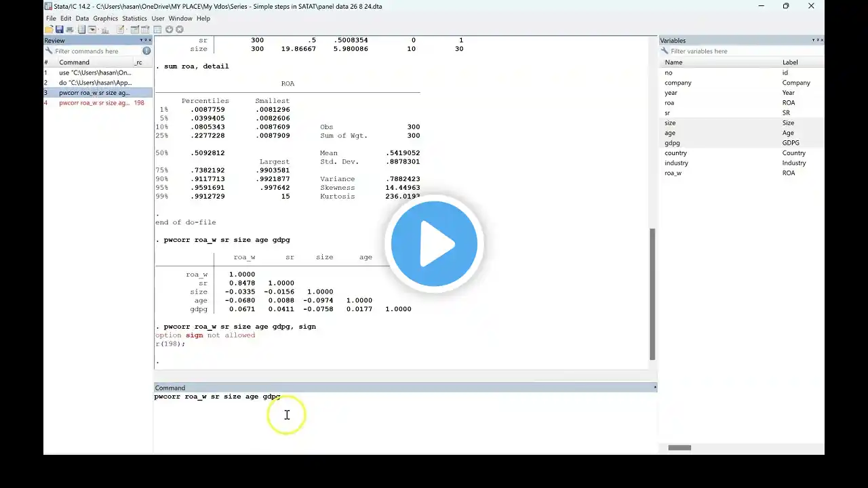The height and width of the screenshot is (488, 868).
Task: Click the r(198); error code link
Action: pyautogui.click(x=170, y=344)
